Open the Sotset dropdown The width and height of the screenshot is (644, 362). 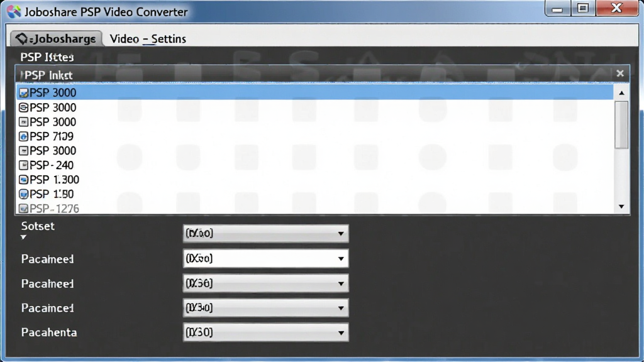[x=266, y=234]
